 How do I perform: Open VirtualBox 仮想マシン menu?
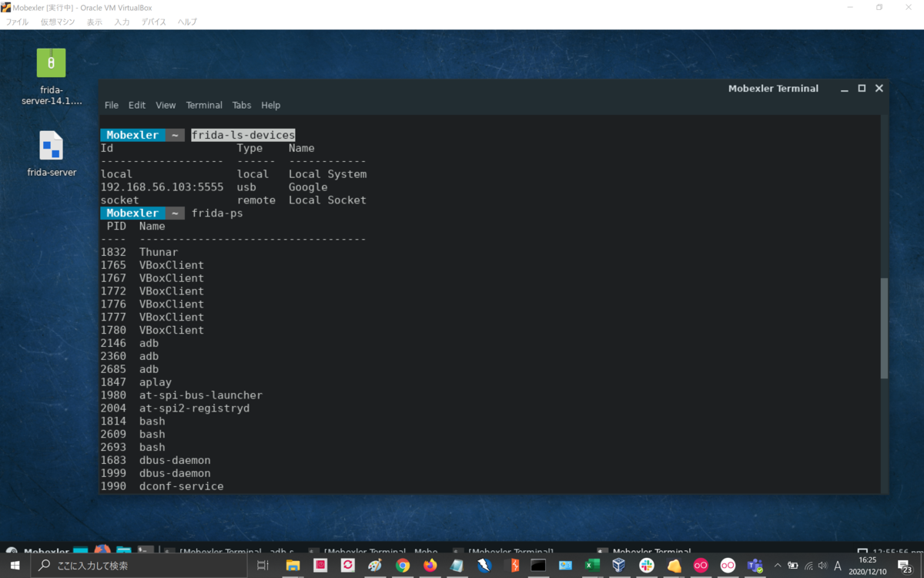pyautogui.click(x=58, y=22)
